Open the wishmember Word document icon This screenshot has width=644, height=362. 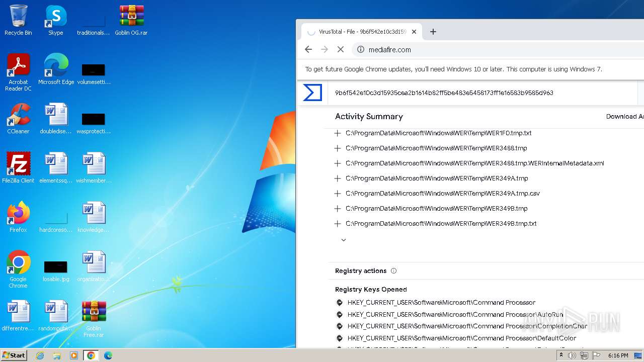94,168
